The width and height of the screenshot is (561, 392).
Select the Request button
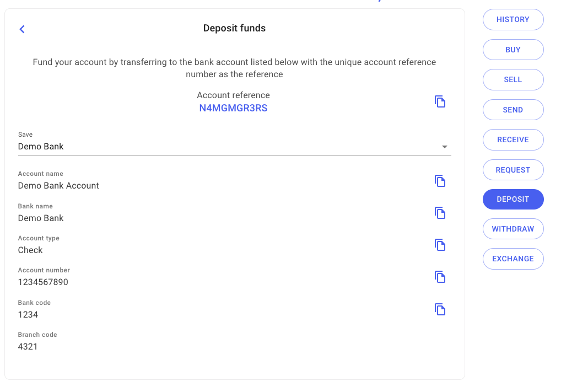click(x=513, y=170)
